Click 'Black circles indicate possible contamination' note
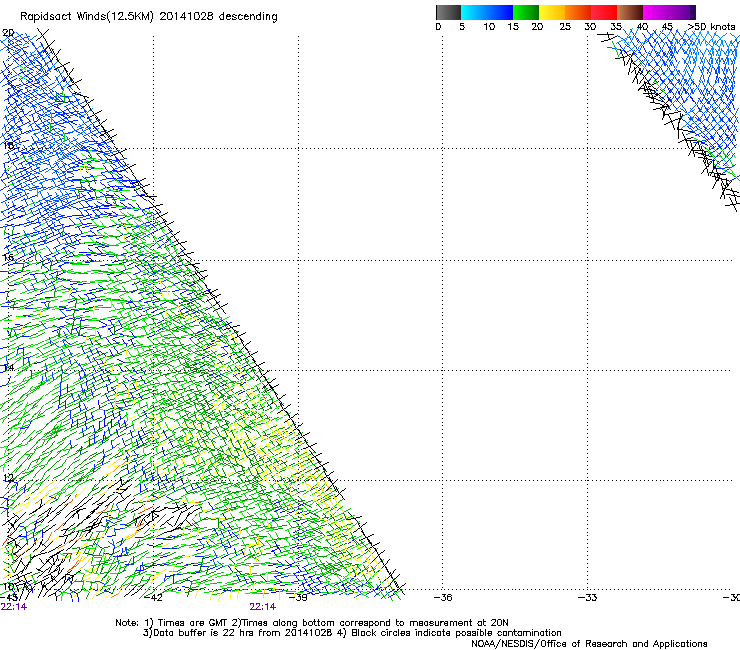740x650 pixels. (456, 633)
